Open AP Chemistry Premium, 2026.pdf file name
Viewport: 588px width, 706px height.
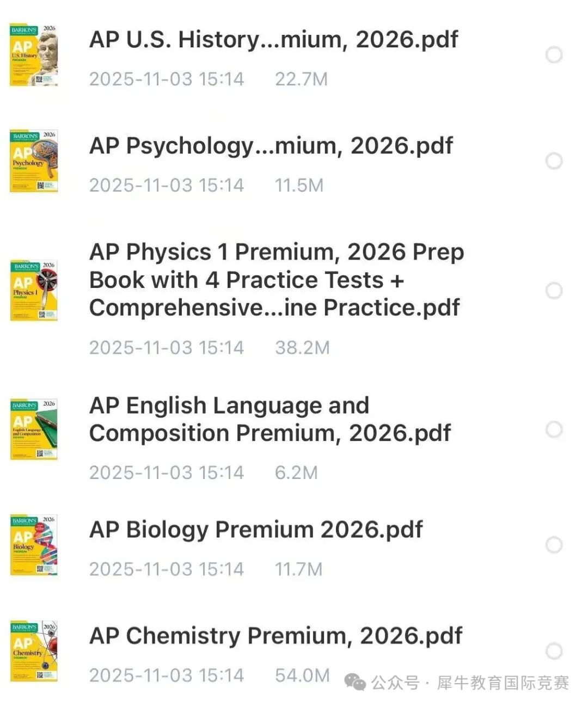coord(275,636)
